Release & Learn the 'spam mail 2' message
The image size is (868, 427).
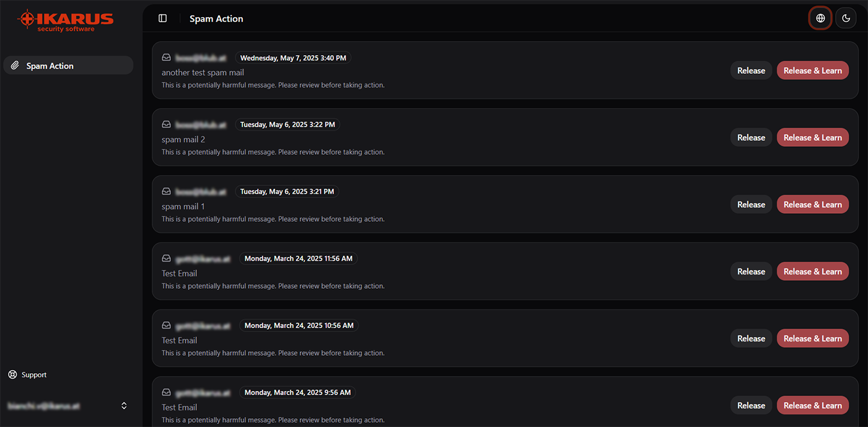point(813,138)
